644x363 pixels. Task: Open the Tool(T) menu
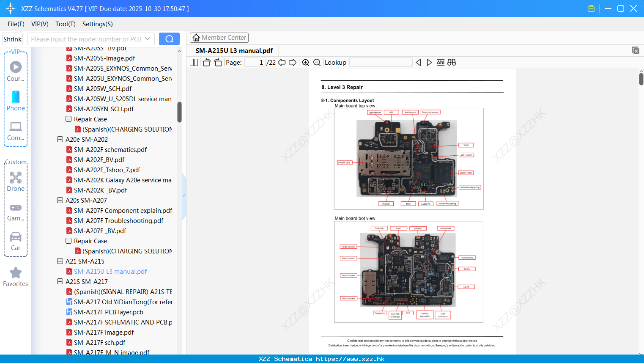pos(66,24)
